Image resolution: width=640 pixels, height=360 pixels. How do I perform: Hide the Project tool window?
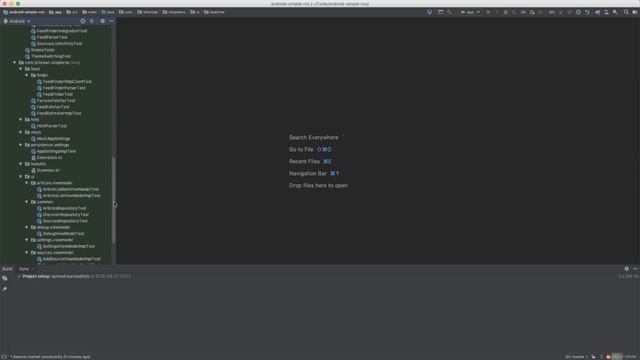pos(111,21)
